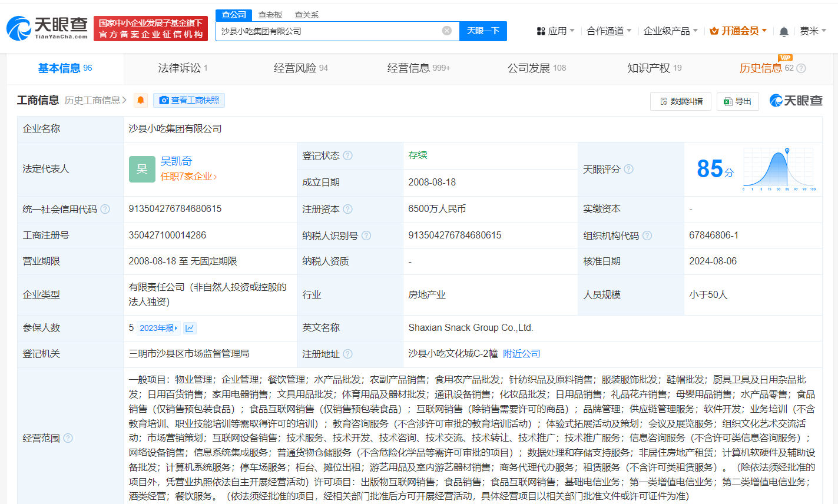Open the notifications bell icon

784,30
